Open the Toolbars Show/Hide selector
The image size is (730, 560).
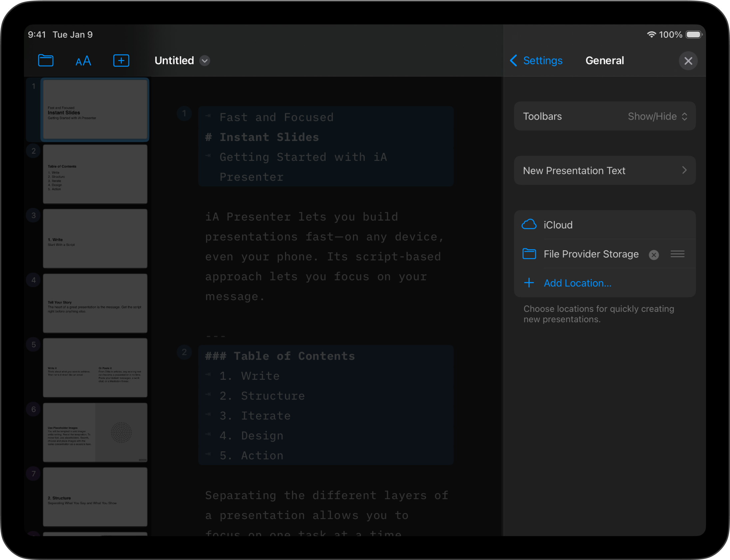click(x=656, y=116)
